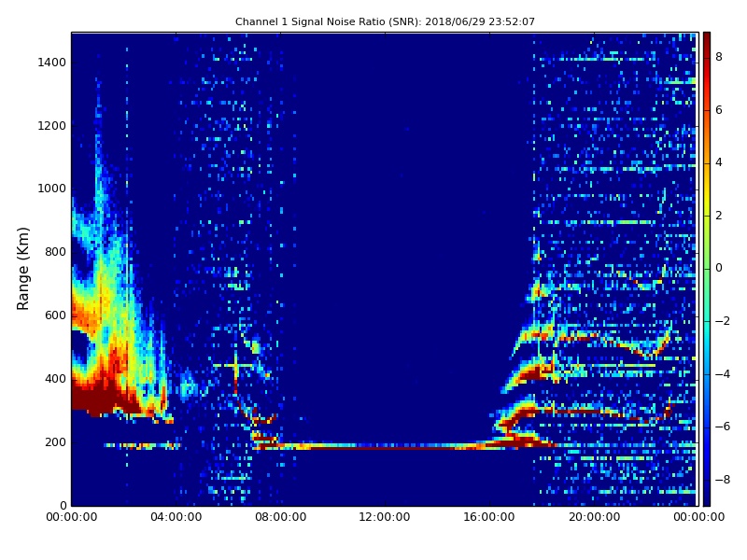Click the 600 range tick label

click(x=55, y=315)
